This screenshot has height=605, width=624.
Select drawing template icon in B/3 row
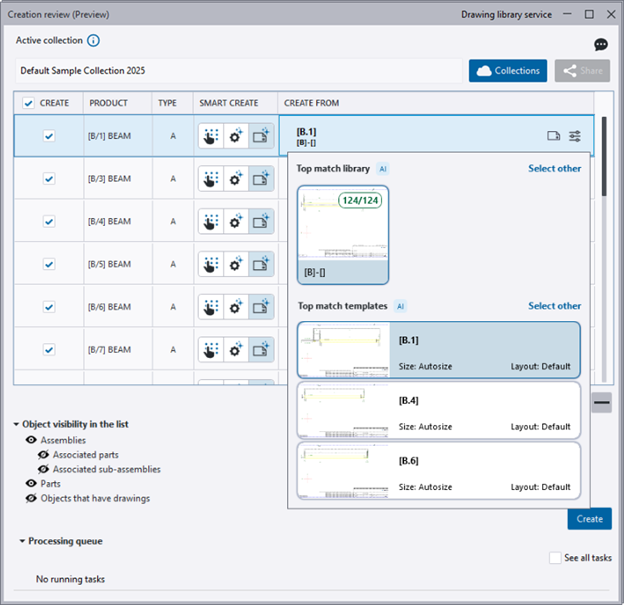(x=261, y=179)
